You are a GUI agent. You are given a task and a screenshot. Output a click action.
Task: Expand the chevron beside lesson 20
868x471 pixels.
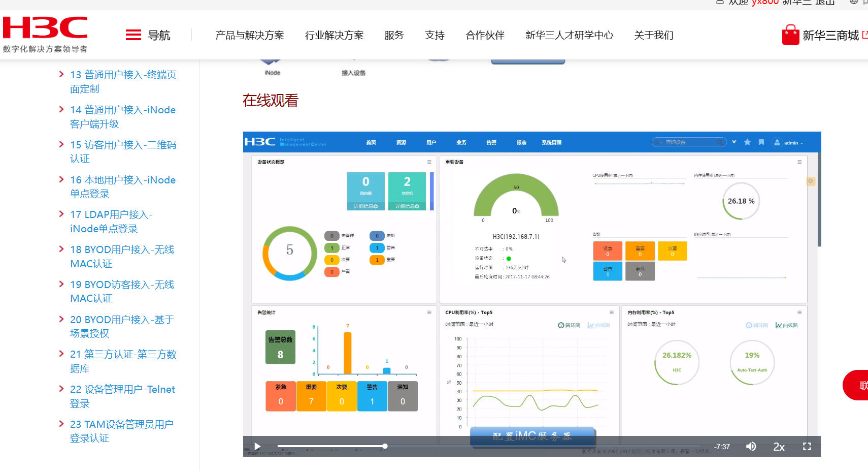pos(61,319)
